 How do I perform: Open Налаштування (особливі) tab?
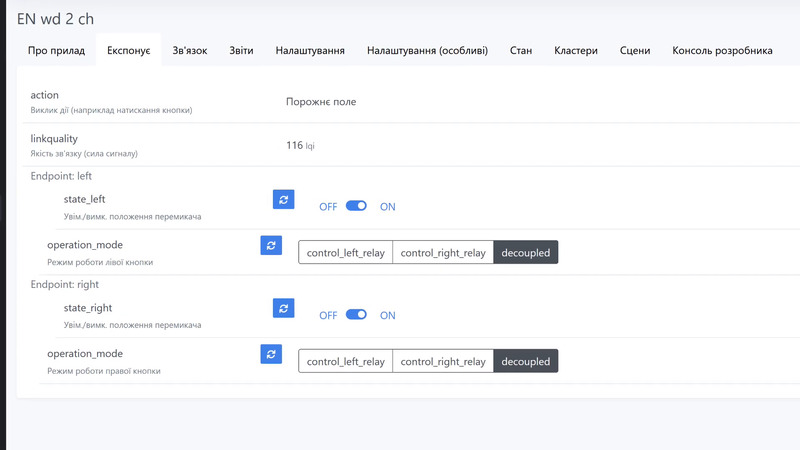(x=427, y=50)
